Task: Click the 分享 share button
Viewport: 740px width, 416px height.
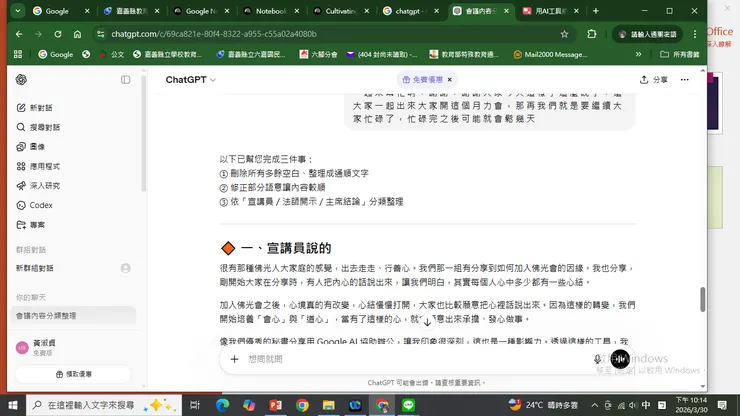Action: click(x=654, y=80)
